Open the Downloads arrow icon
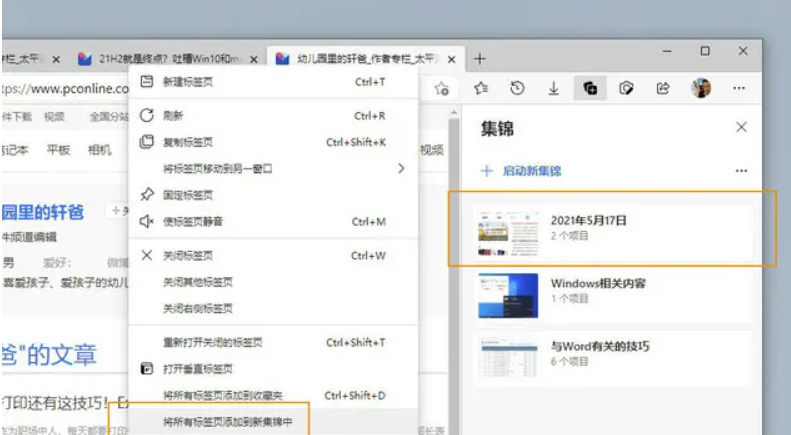The width and height of the screenshot is (791, 435). [x=553, y=89]
